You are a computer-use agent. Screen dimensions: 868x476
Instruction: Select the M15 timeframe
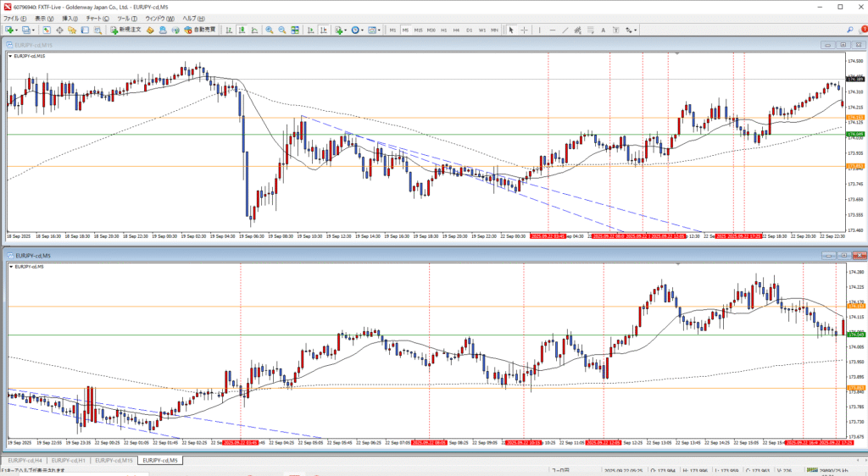[x=419, y=30]
